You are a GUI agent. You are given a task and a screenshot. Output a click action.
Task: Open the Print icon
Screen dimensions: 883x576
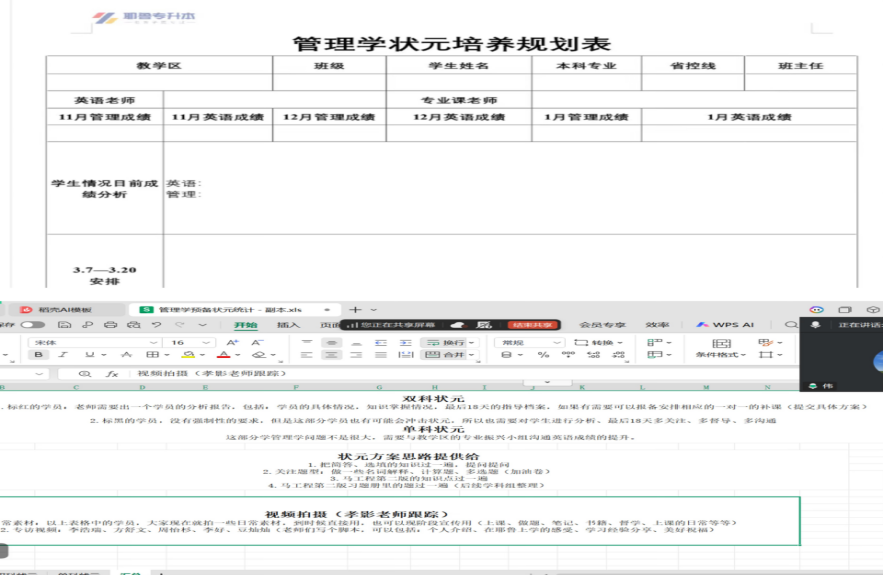point(110,327)
